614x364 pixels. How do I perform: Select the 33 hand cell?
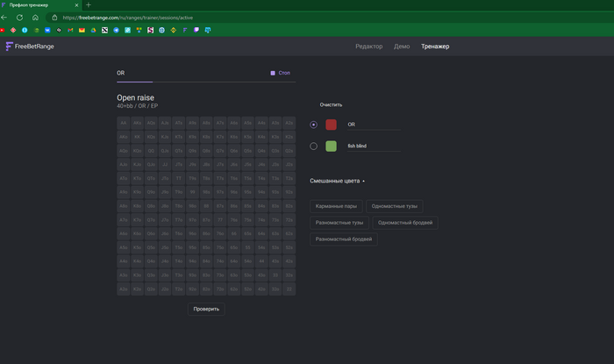tap(275, 275)
